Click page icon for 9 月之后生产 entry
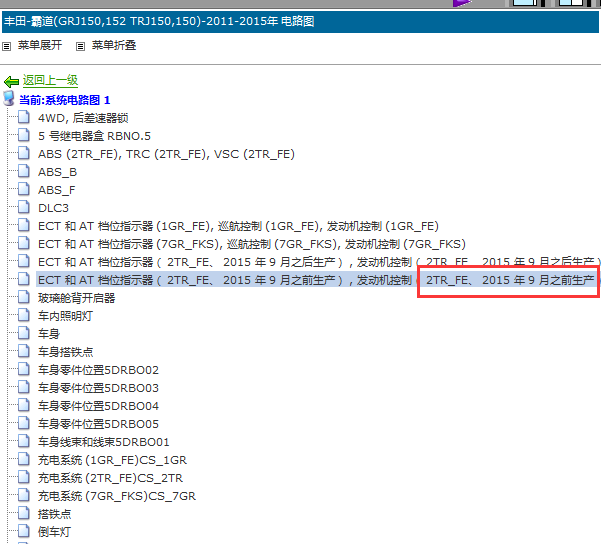 24,261
